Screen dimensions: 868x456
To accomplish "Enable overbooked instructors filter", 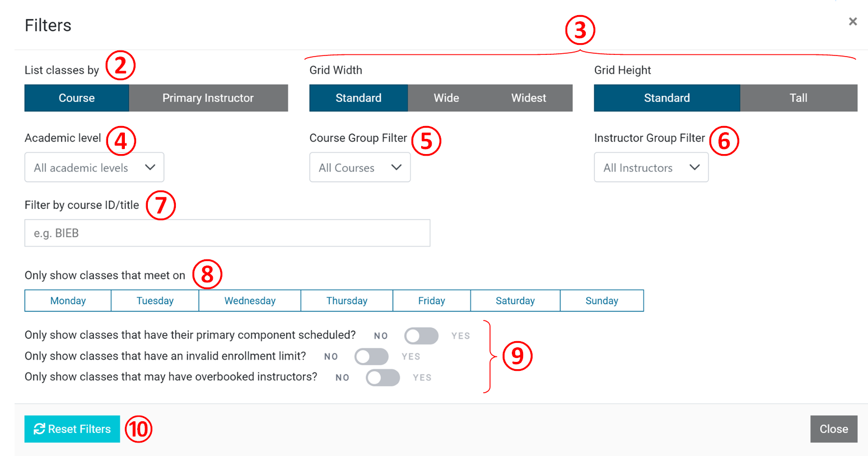I will [382, 377].
